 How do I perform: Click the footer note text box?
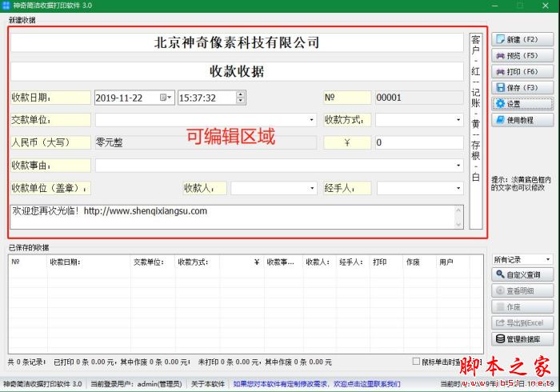[x=237, y=217]
